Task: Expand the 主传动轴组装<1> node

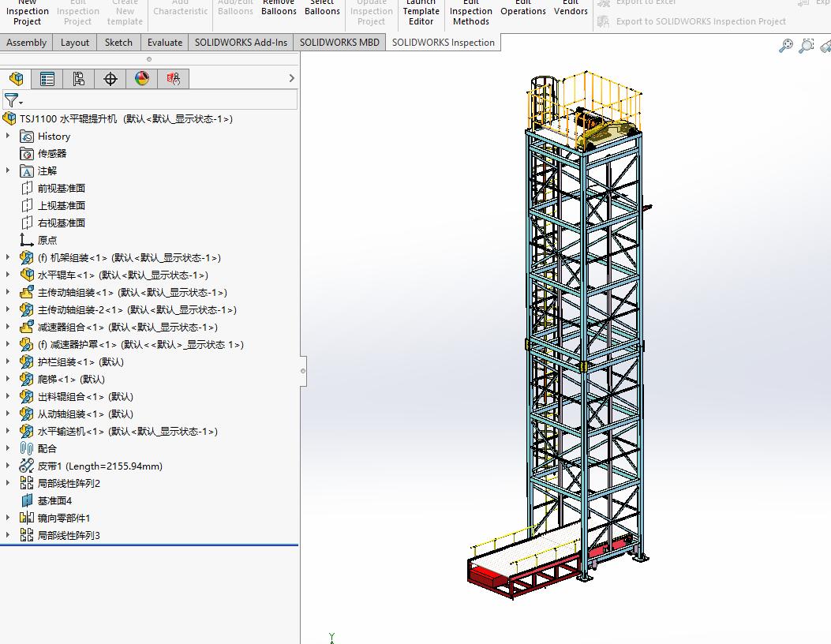Action: click(x=7, y=292)
